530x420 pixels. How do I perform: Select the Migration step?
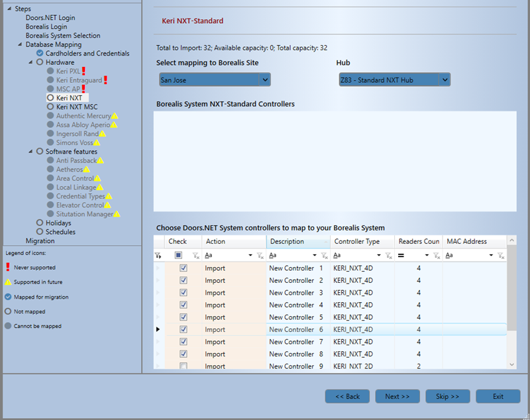(40, 241)
